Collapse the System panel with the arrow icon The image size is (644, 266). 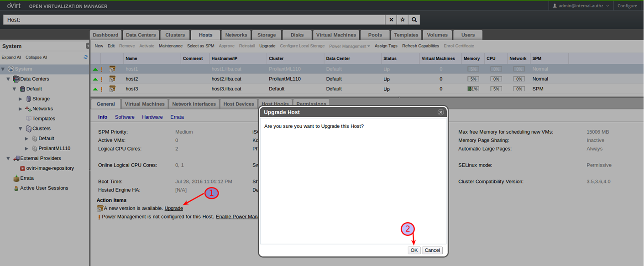click(88, 46)
